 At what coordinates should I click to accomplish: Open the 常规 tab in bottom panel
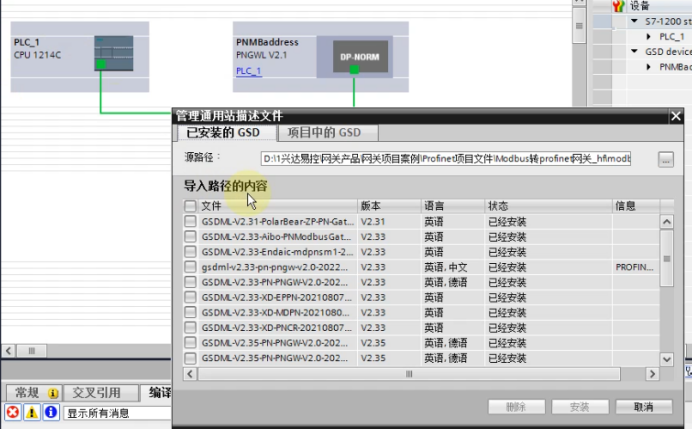pos(34,392)
